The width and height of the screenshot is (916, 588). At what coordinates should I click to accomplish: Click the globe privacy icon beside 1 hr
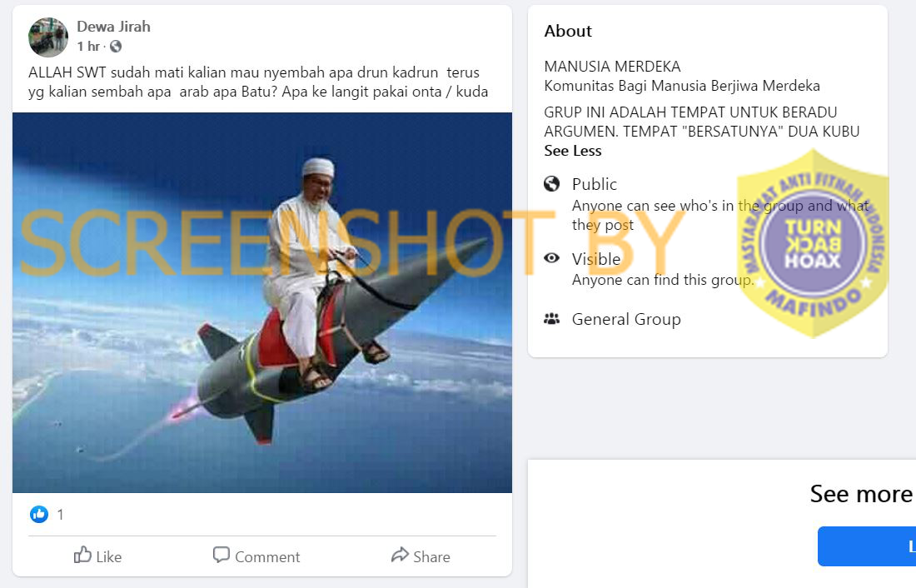pos(116,46)
